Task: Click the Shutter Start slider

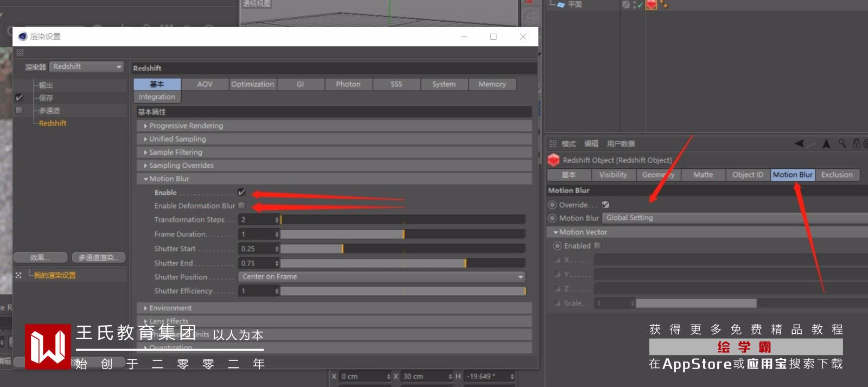Action: 403,249
